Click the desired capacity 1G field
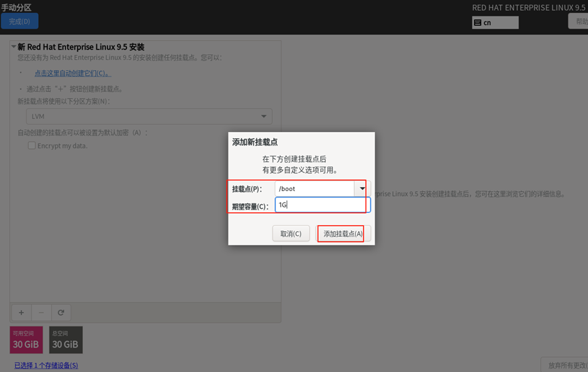 click(x=323, y=205)
